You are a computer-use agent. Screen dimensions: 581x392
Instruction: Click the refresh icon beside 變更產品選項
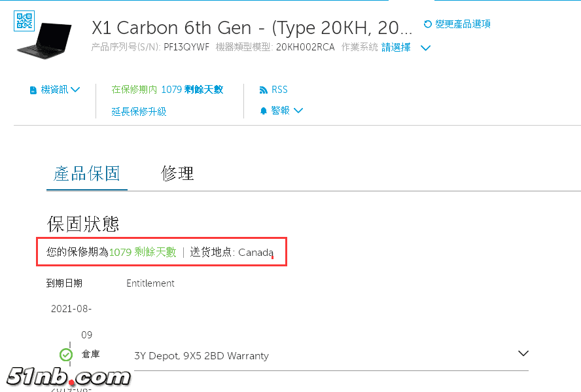428,24
